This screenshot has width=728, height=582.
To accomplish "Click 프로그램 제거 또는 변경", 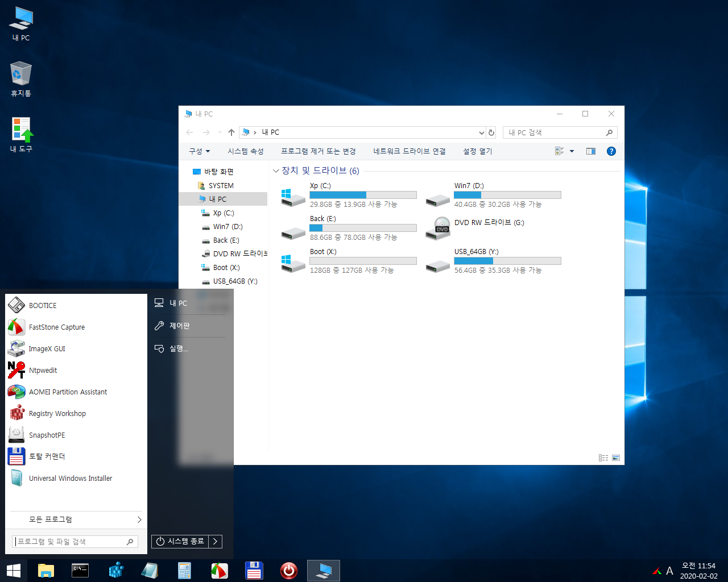I will 318,151.
